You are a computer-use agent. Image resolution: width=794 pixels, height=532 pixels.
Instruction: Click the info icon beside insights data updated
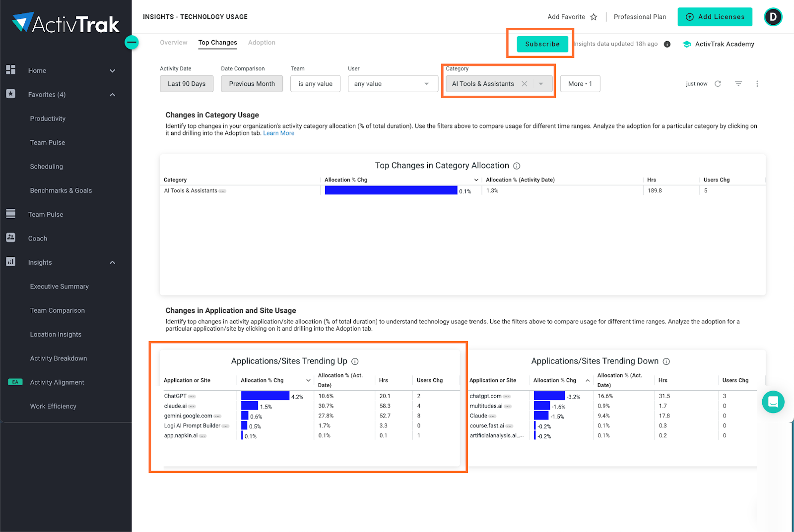point(667,44)
